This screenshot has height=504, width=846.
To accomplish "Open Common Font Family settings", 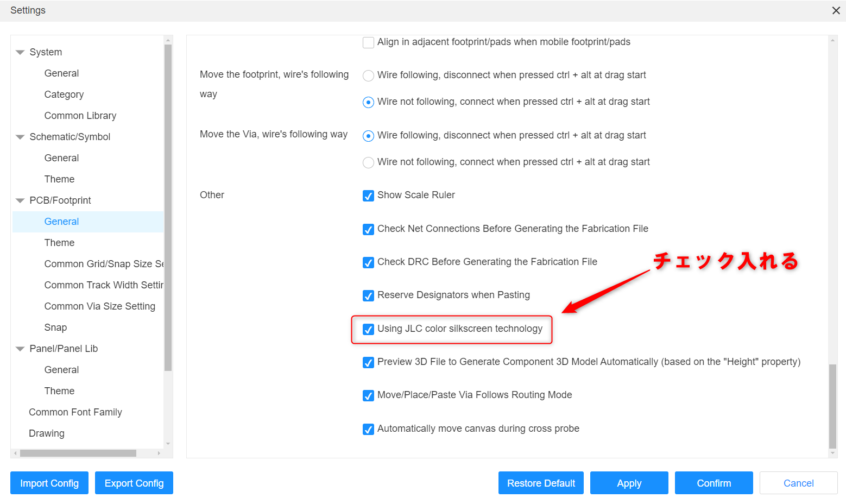I will click(x=75, y=412).
